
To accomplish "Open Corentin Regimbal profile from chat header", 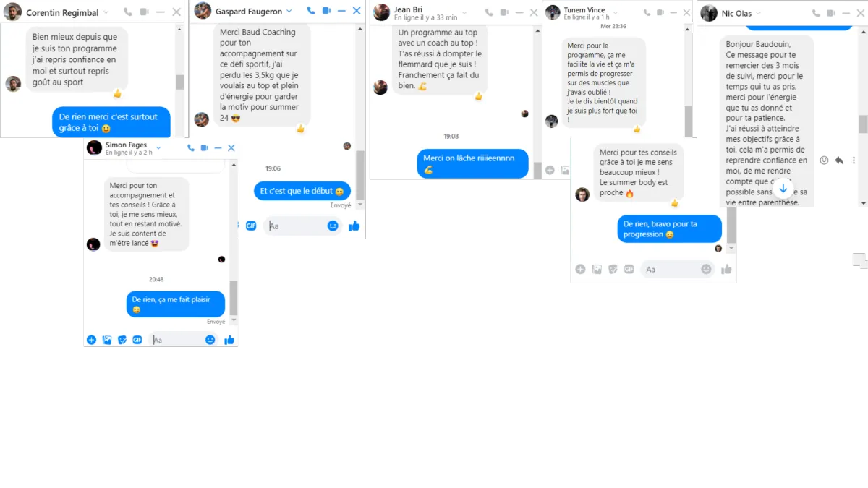I will click(x=12, y=12).
